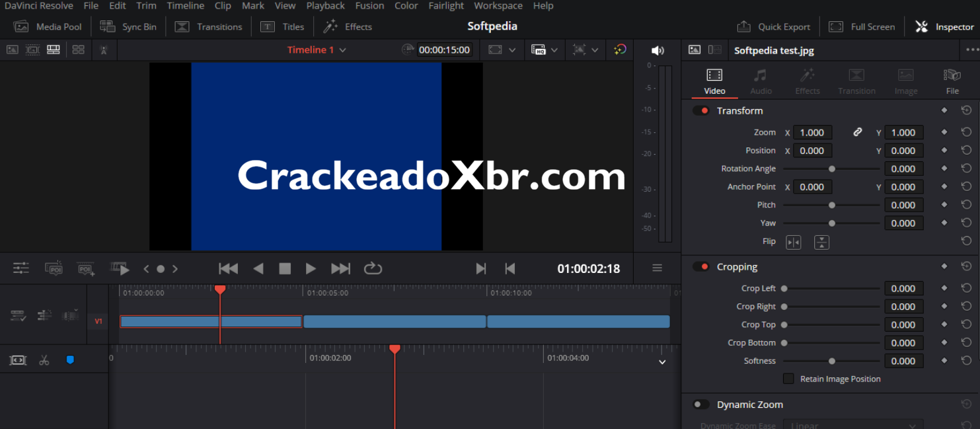Open the viewer options hamburger menu

pos(657,268)
